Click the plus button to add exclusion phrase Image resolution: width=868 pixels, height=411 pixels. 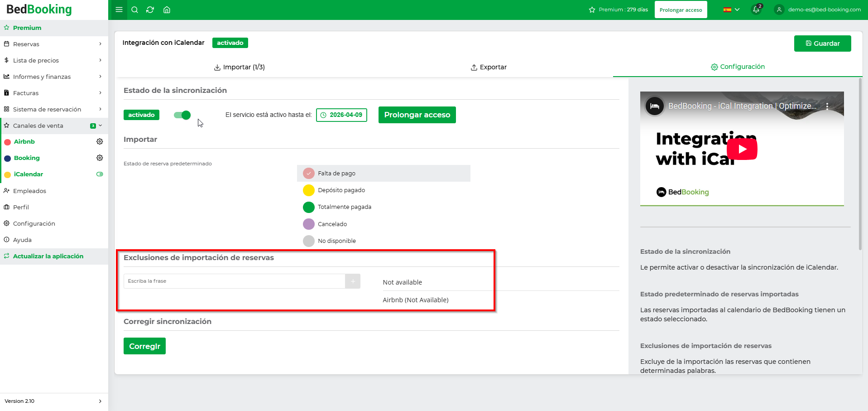tap(353, 281)
